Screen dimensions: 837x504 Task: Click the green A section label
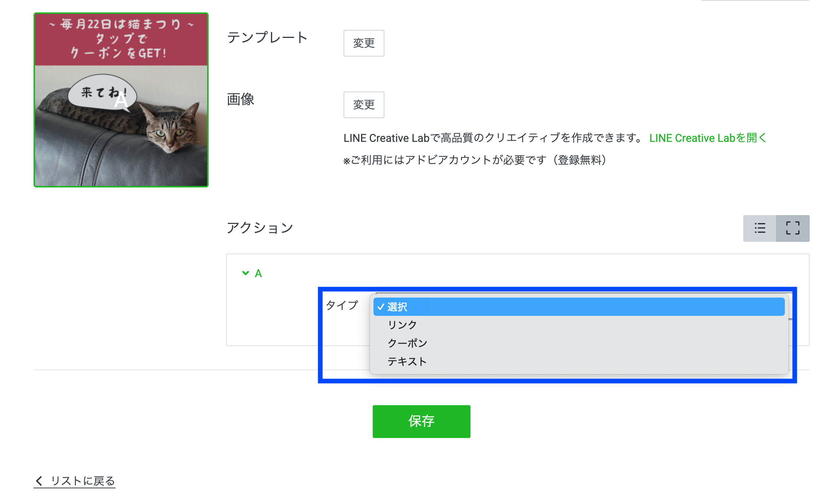point(258,273)
